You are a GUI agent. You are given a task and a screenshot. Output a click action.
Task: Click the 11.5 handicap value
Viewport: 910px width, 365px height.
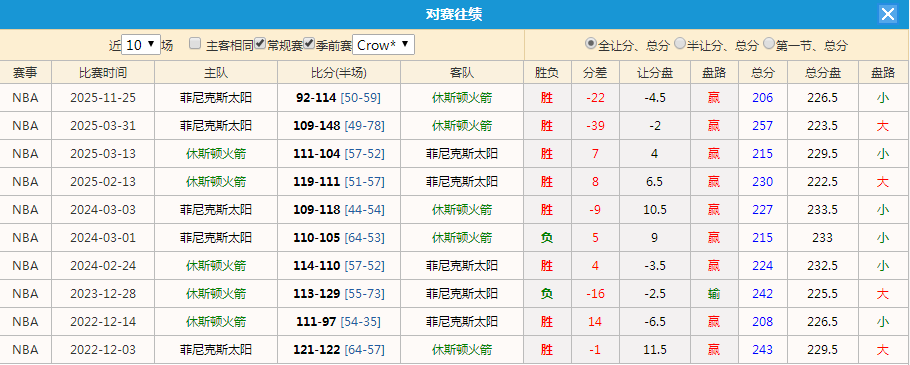[x=655, y=349]
